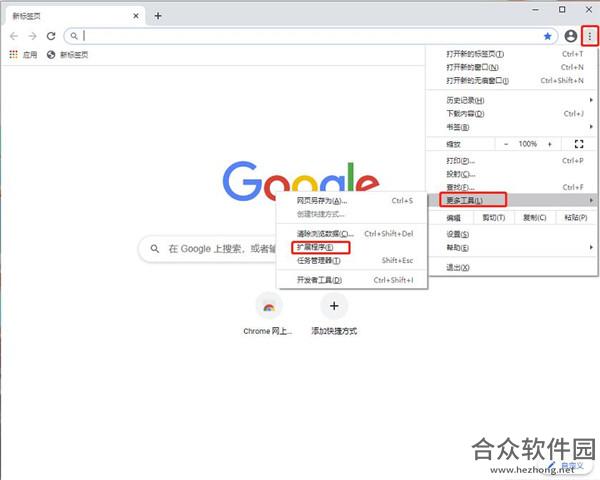Viewport: 600px width, 480px height.
Task: Decrease zoom with minus button
Action: pos(506,144)
